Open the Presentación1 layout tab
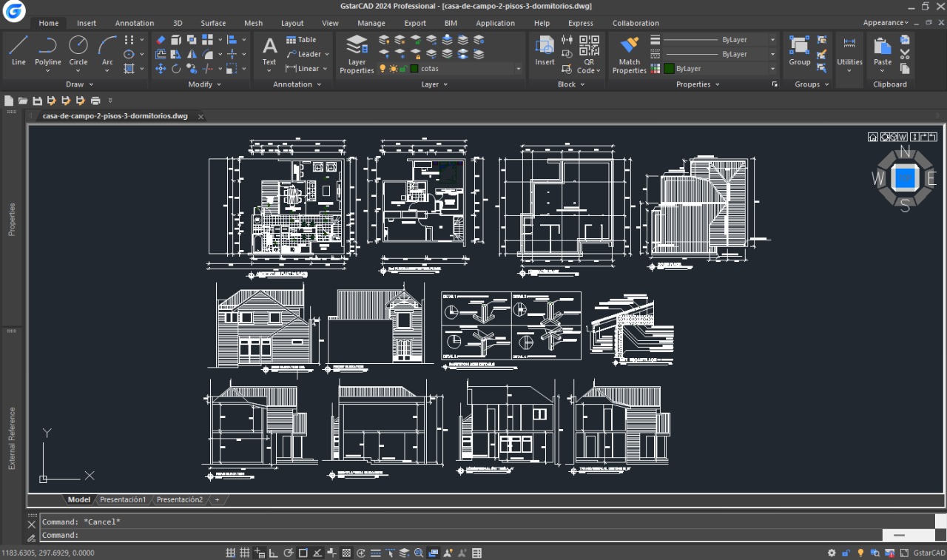The width and height of the screenshot is (947, 560). tap(123, 500)
